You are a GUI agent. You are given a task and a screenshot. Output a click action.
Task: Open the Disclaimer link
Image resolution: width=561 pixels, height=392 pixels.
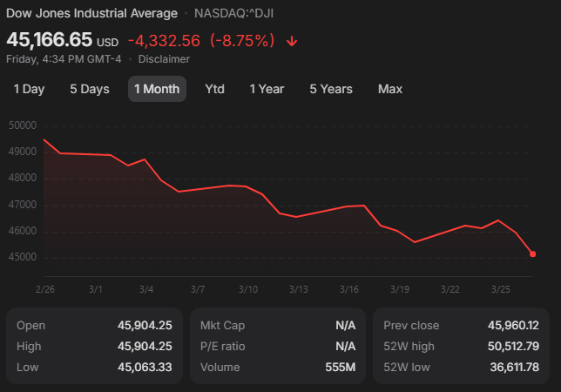pyautogui.click(x=164, y=59)
